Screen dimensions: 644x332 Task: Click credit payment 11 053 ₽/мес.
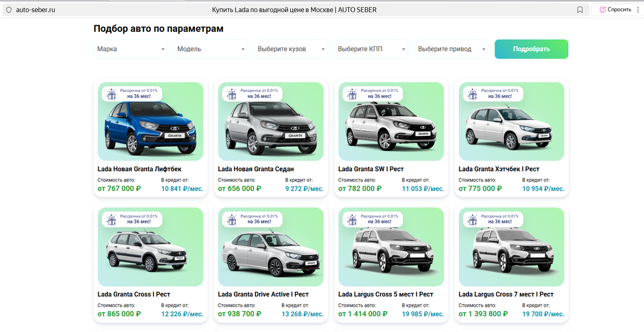click(x=423, y=189)
